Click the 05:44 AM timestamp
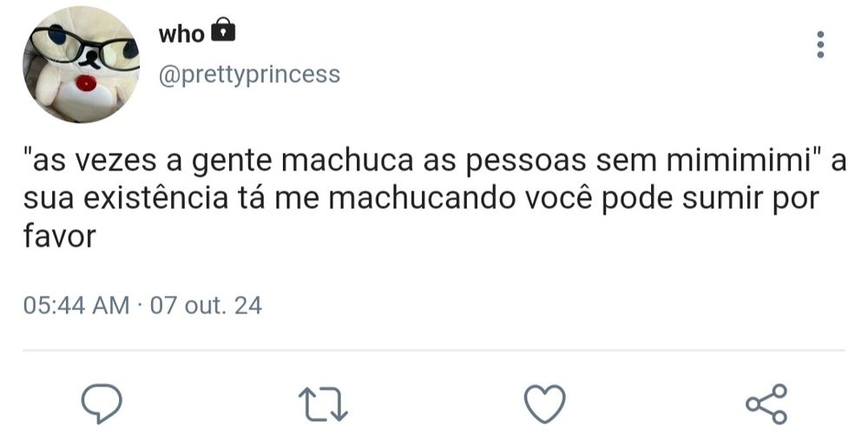Viewport: 868px width, 447px height. tap(76, 306)
